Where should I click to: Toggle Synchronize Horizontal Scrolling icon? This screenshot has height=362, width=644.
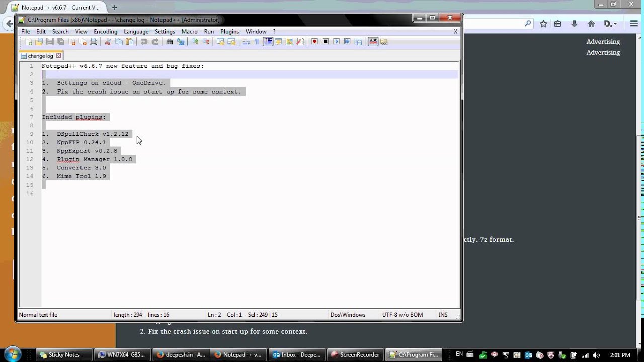click(231, 42)
